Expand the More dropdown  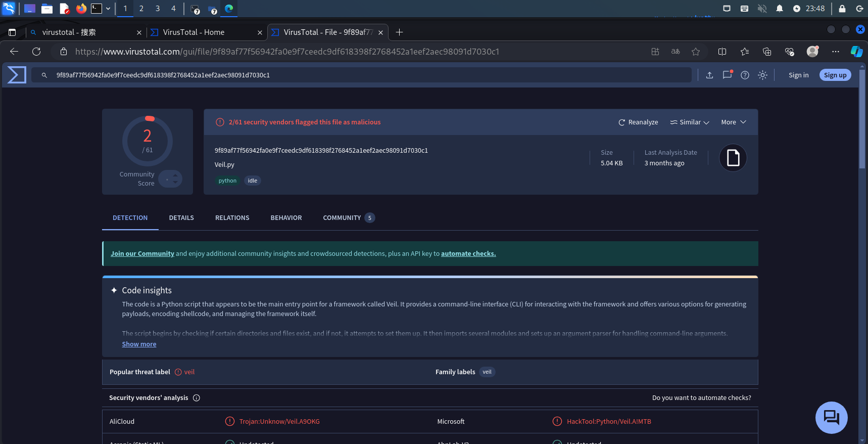click(x=734, y=122)
